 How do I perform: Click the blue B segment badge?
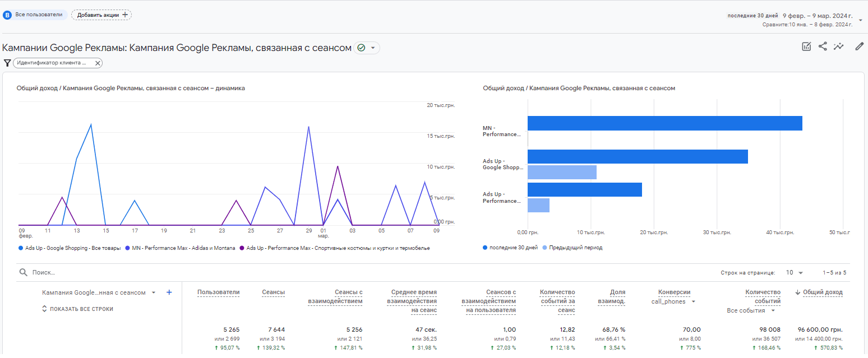coord(7,15)
